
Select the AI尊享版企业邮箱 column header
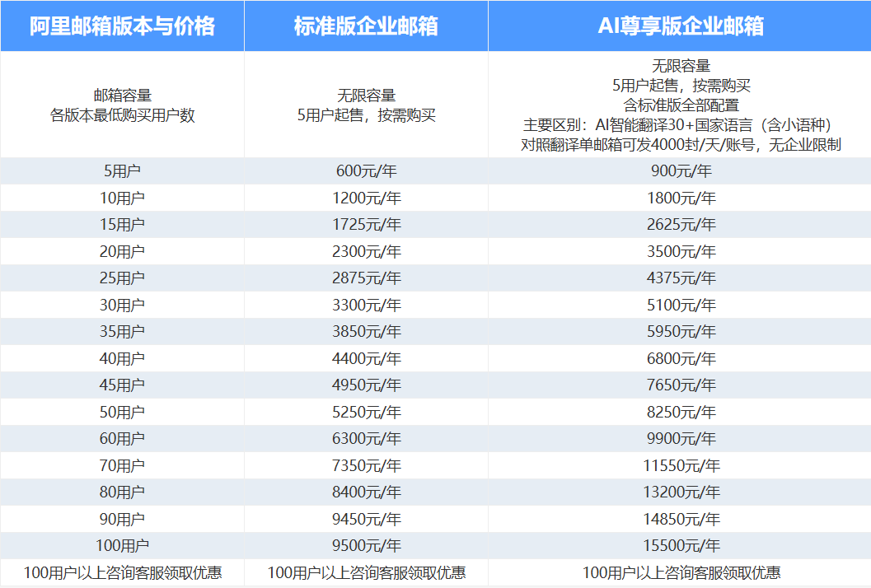point(681,26)
